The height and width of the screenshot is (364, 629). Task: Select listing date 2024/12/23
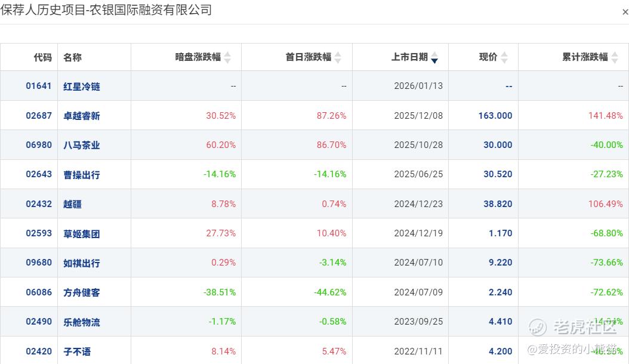418,204
